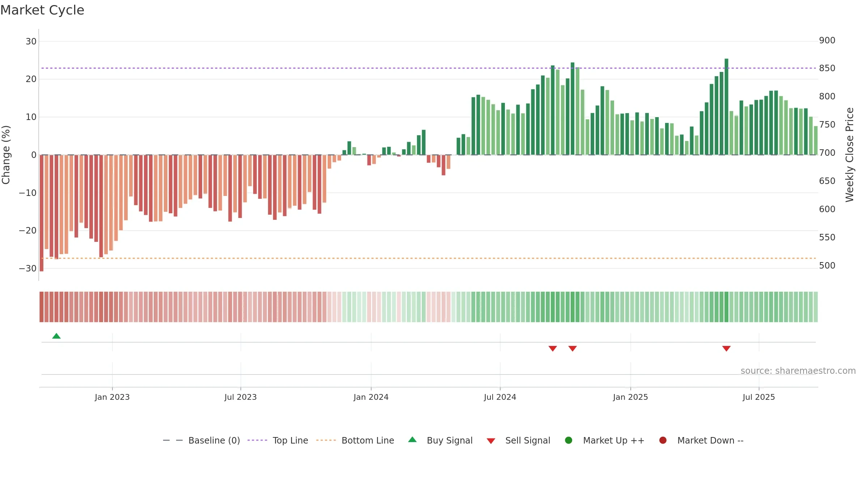Click the −30 tick on Change axis
The height and width of the screenshot is (488, 868).
coord(28,268)
